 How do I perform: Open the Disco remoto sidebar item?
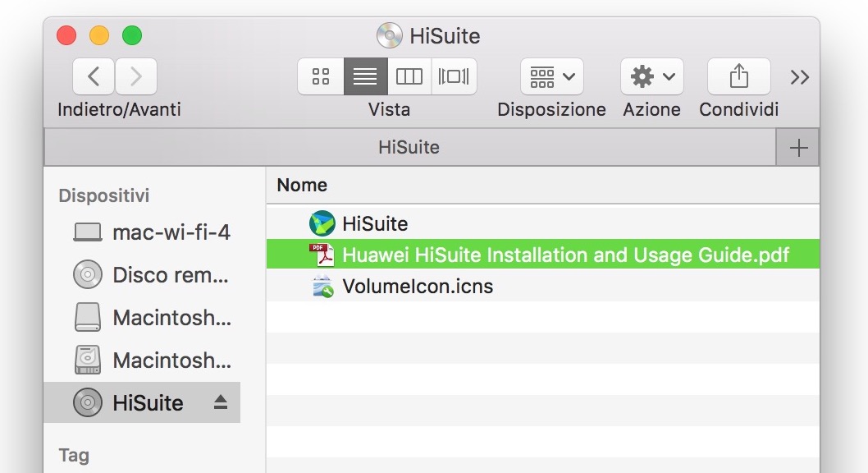coord(170,275)
